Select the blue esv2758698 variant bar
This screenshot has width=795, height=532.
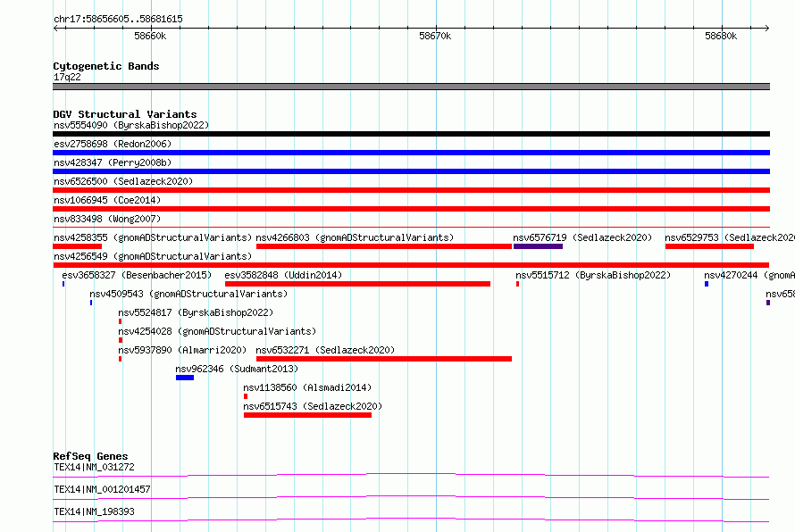click(411, 153)
